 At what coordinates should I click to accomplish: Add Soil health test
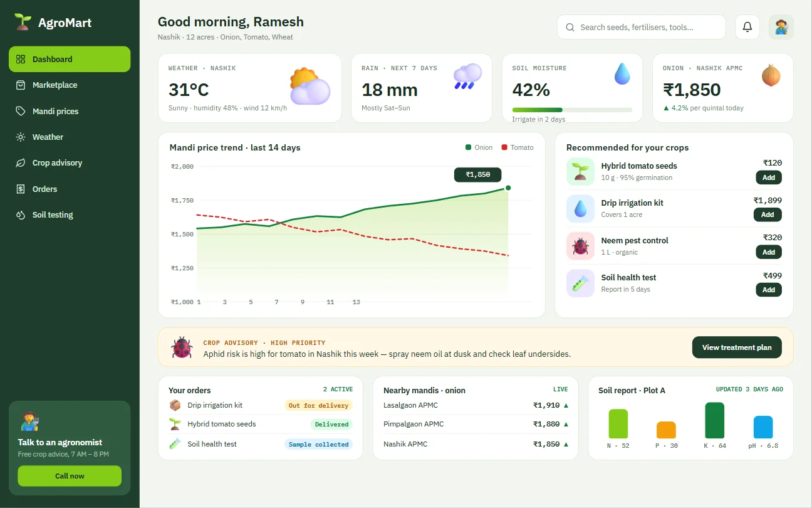click(x=769, y=290)
